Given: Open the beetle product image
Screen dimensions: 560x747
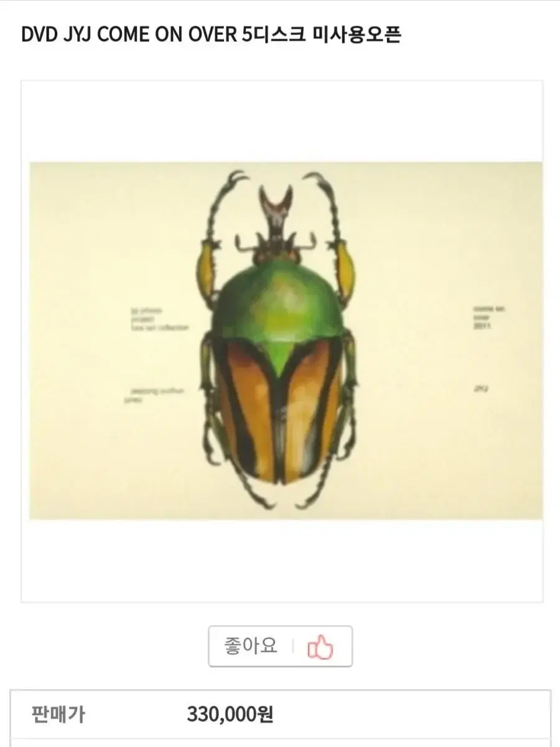Looking at the screenshot, I should click(286, 341).
